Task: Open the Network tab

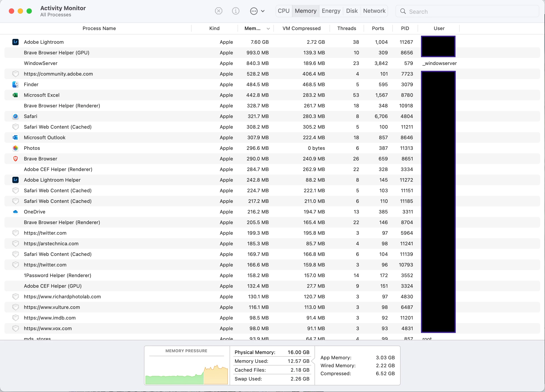Action: click(374, 11)
